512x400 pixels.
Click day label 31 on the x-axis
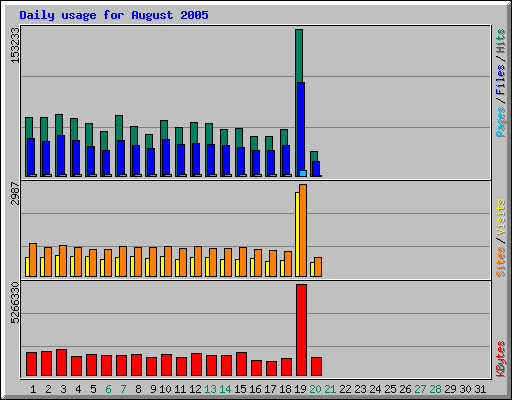tap(480, 389)
